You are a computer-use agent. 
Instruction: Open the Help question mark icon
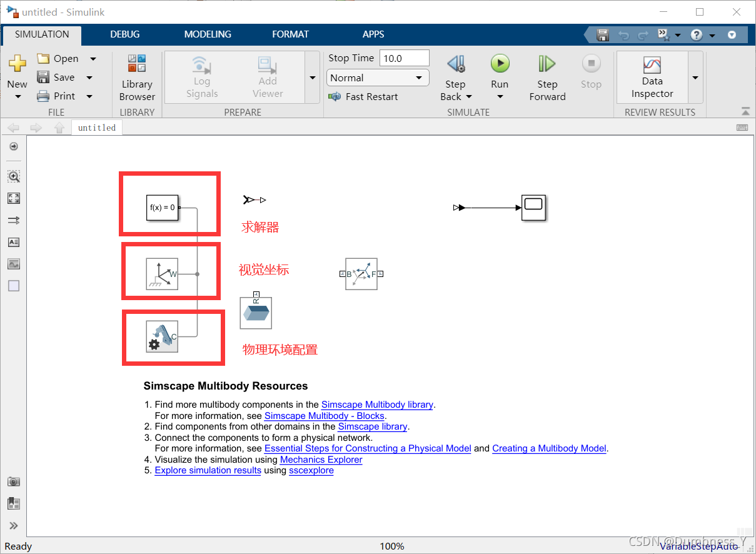697,35
